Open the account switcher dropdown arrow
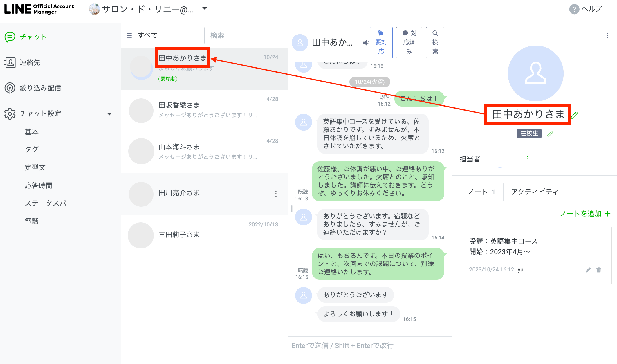617x364 pixels. (205, 8)
